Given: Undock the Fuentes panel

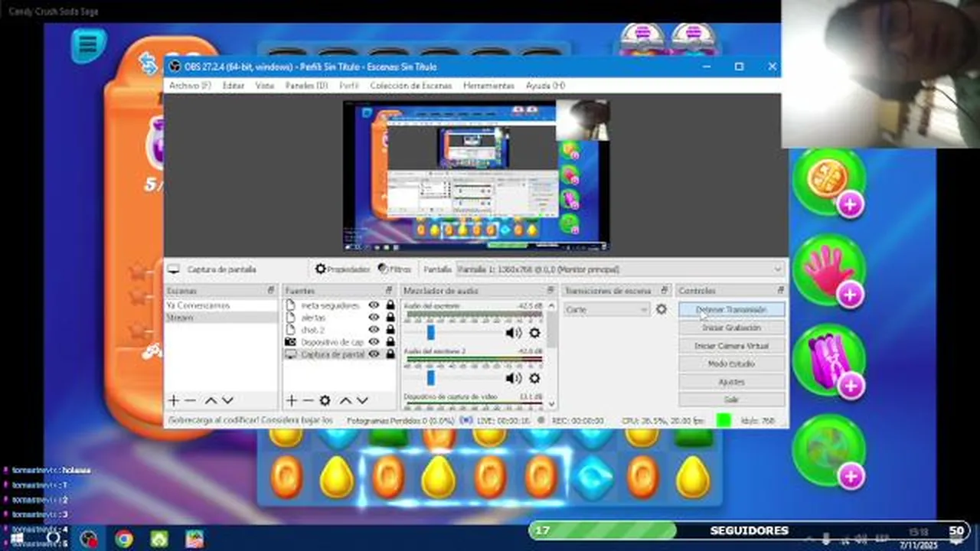Looking at the screenshot, I should click(390, 291).
